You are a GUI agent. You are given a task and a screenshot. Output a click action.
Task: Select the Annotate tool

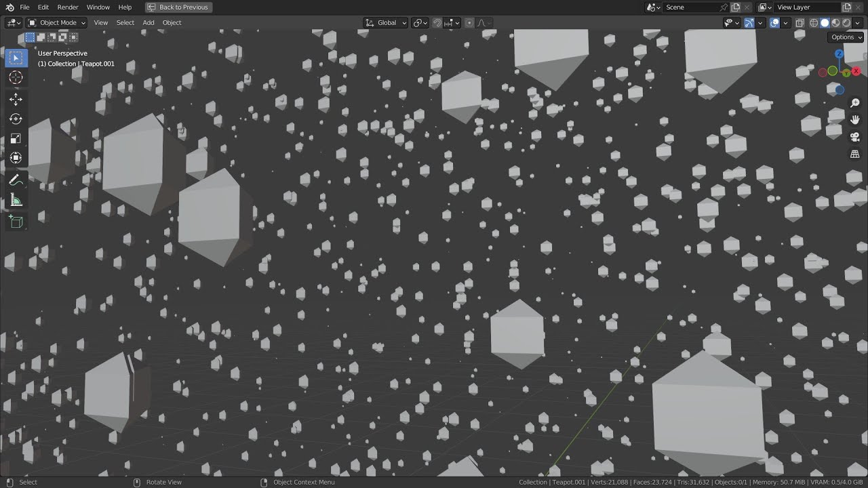pyautogui.click(x=16, y=180)
